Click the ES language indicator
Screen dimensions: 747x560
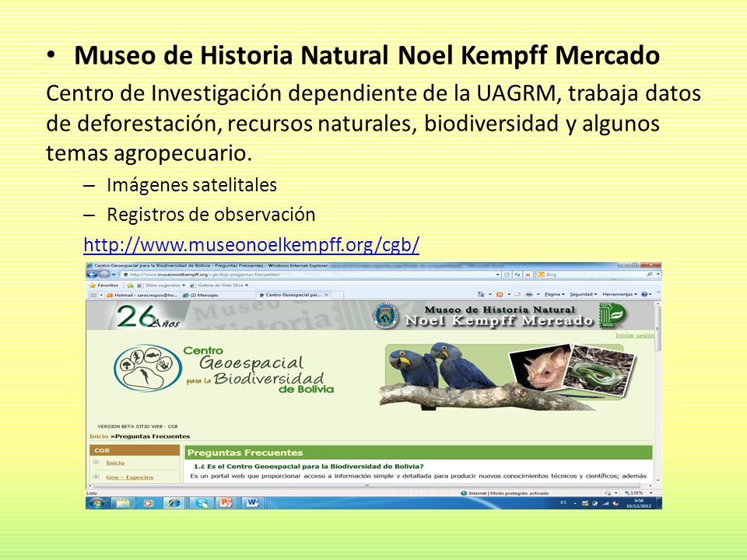(563, 503)
